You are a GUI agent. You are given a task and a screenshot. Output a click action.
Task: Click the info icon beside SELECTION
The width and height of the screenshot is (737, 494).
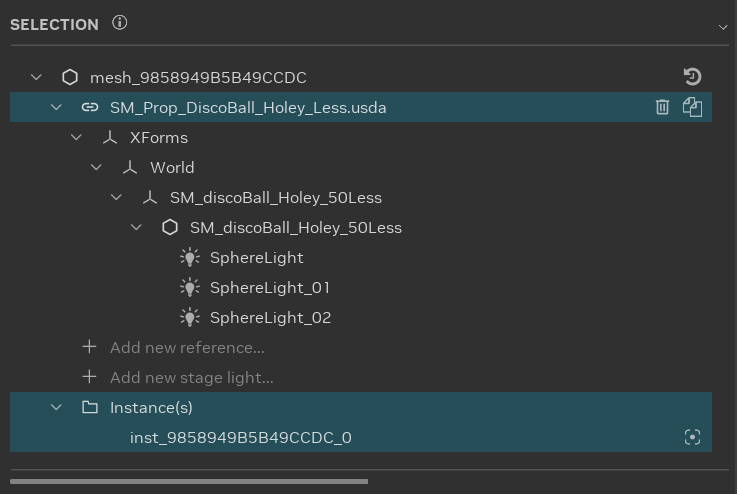pyautogui.click(x=120, y=23)
